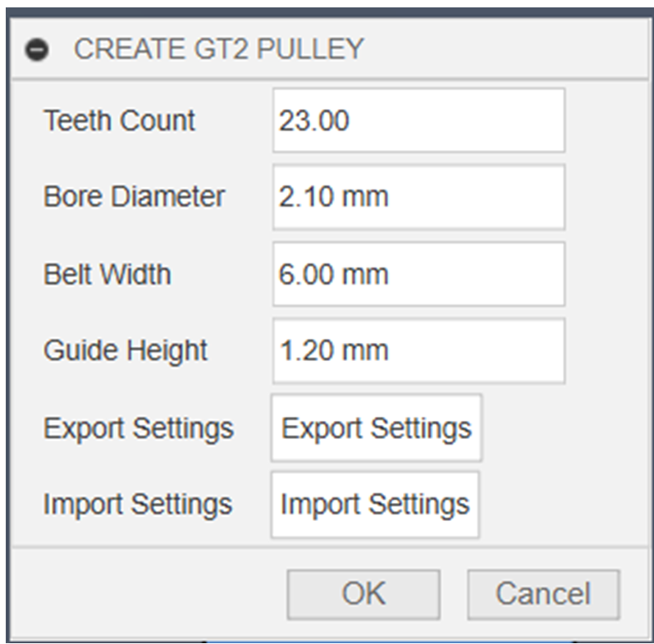The width and height of the screenshot is (654, 644).
Task: Click the Teeth Count label
Action: click(120, 121)
